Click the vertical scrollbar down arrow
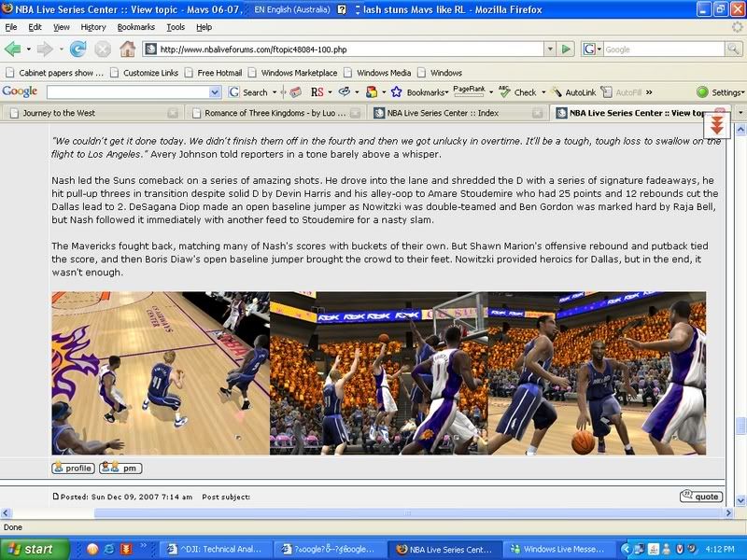This screenshot has width=747, height=560. point(740,500)
